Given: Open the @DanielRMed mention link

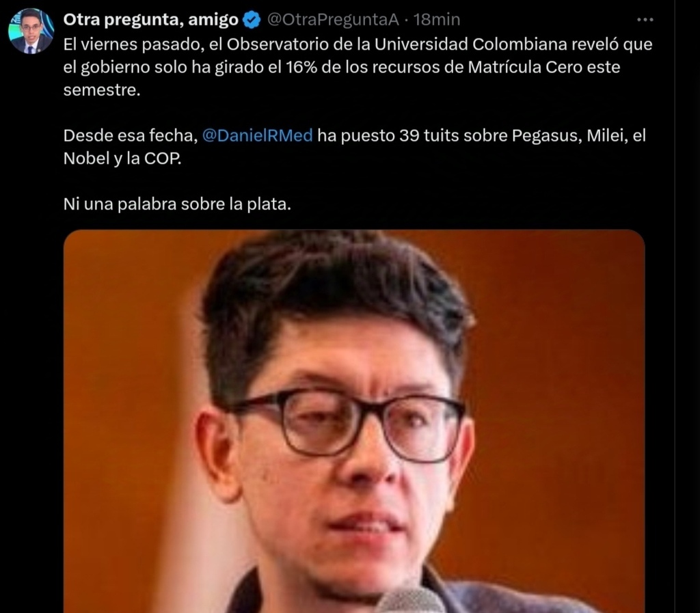Looking at the screenshot, I should [257, 135].
